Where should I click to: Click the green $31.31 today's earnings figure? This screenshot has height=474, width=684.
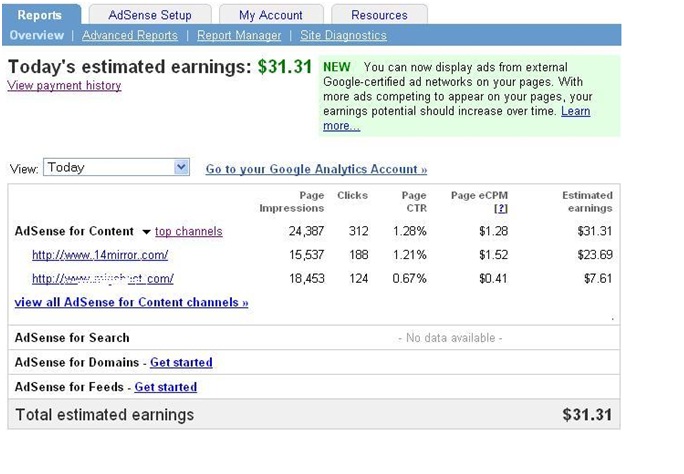pos(284,67)
